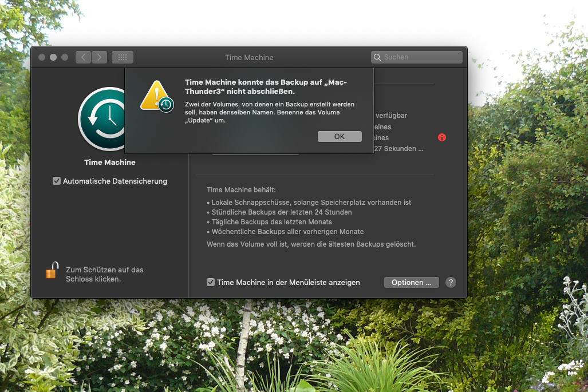Toggle Time Machine in der Menüleiste anzeigen
The height and width of the screenshot is (392, 588).
[211, 282]
